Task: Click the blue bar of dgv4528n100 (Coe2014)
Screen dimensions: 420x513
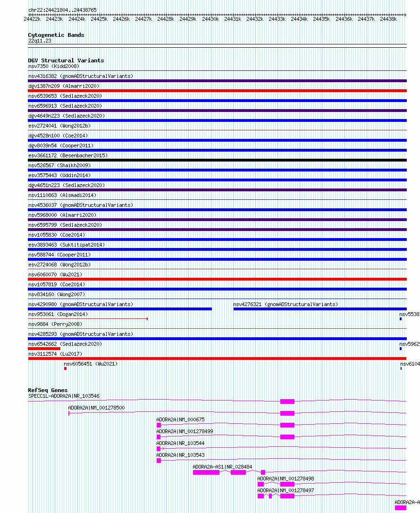Action: pyautogui.click(x=218, y=140)
